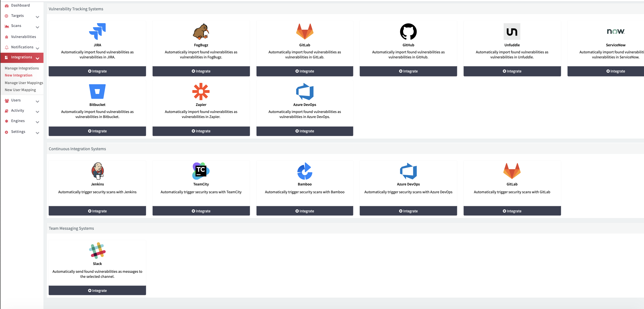The image size is (644, 309).
Task: Click the Slack hashtag logo
Action: pos(97,250)
